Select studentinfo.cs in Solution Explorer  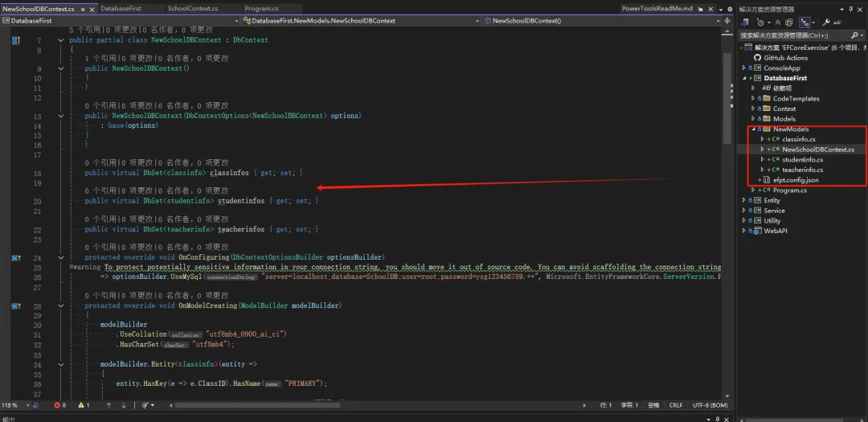coord(802,160)
